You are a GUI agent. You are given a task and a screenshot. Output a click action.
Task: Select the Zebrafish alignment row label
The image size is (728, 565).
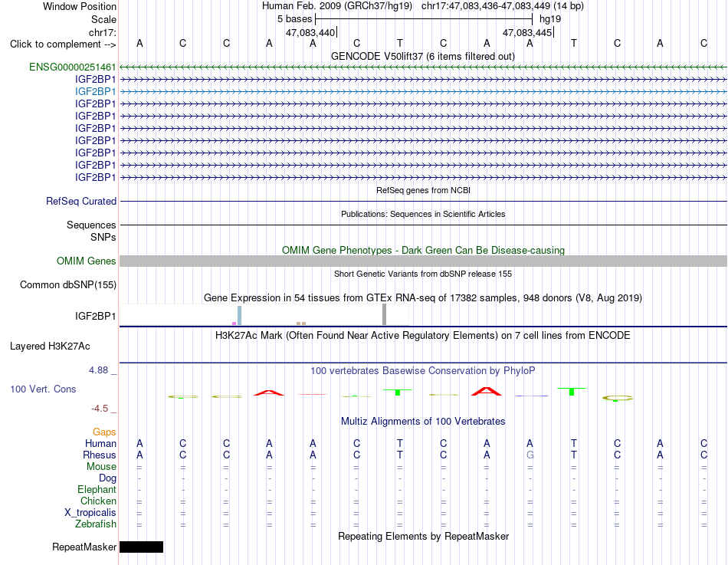[96, 524]
